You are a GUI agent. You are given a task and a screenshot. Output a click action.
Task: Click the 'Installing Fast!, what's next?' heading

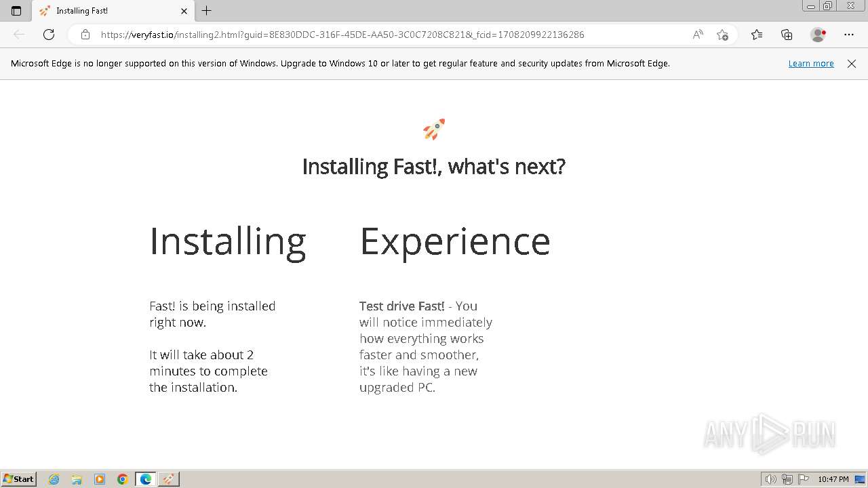(x=434, y=167)
